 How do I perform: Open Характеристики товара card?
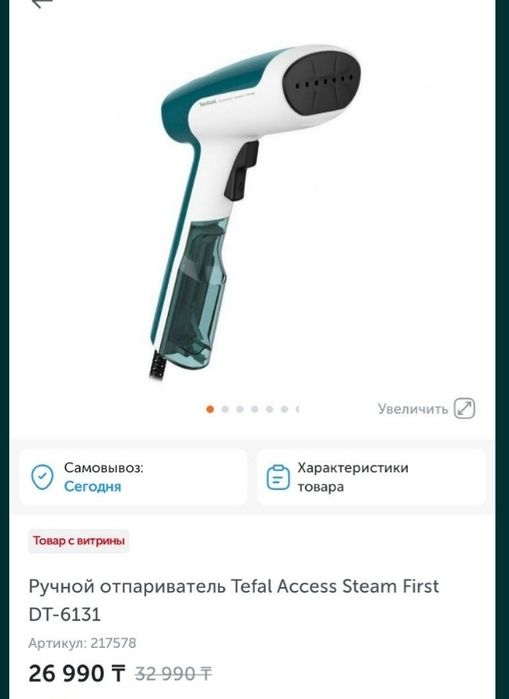tap(371, 477)
